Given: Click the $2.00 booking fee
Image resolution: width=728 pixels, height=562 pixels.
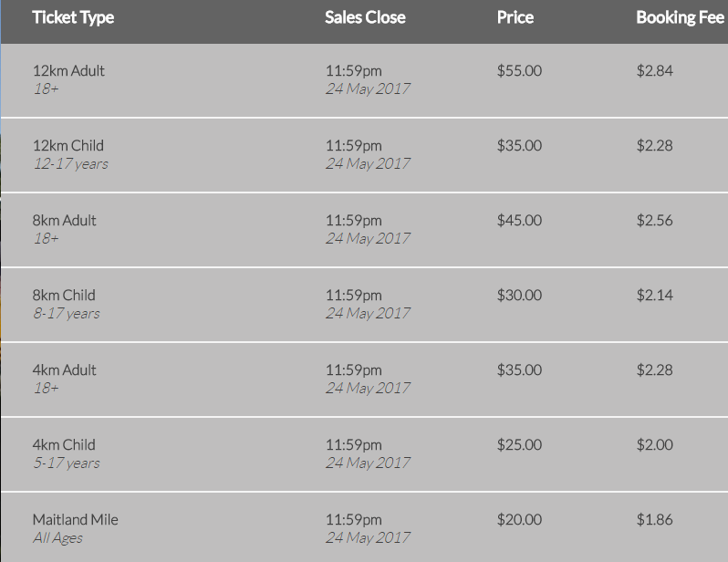Looking at the screenshot, I should click(655, 445).
